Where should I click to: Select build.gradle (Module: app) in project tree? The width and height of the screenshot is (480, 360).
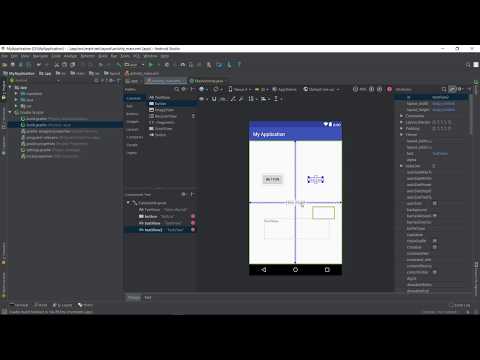pos(65,125)
